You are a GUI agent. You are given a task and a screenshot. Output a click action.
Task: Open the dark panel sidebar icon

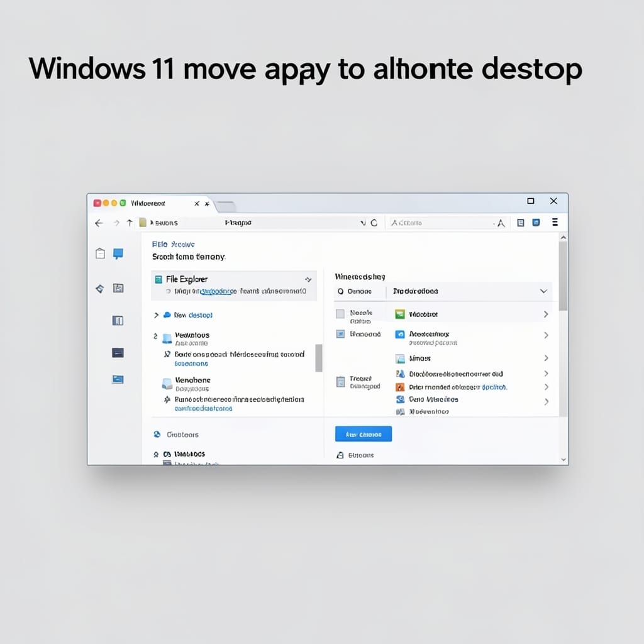[118, 353]
